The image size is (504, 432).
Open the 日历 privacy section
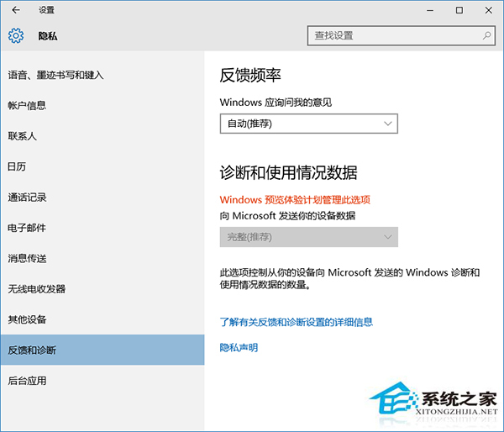(102, 166)
